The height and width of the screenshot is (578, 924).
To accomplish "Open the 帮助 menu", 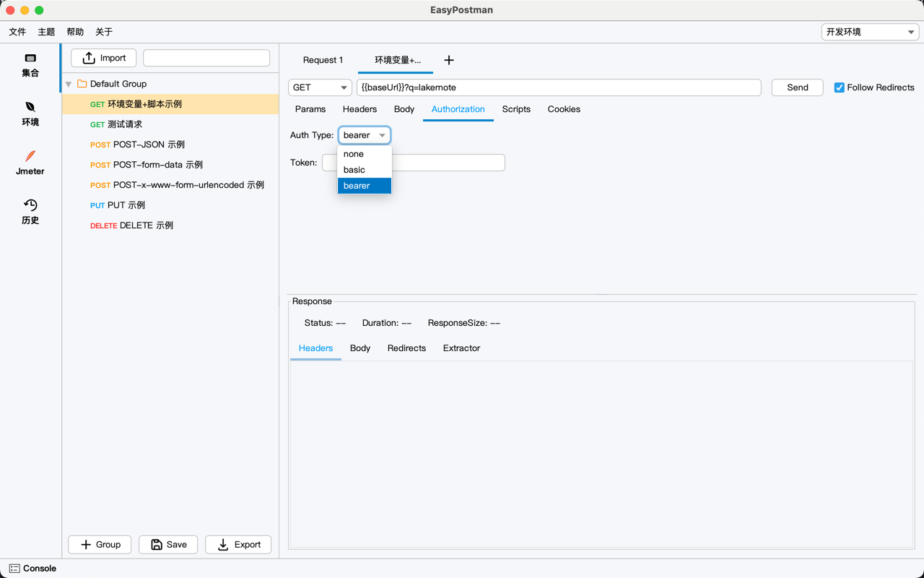I will tap(75, 32).
